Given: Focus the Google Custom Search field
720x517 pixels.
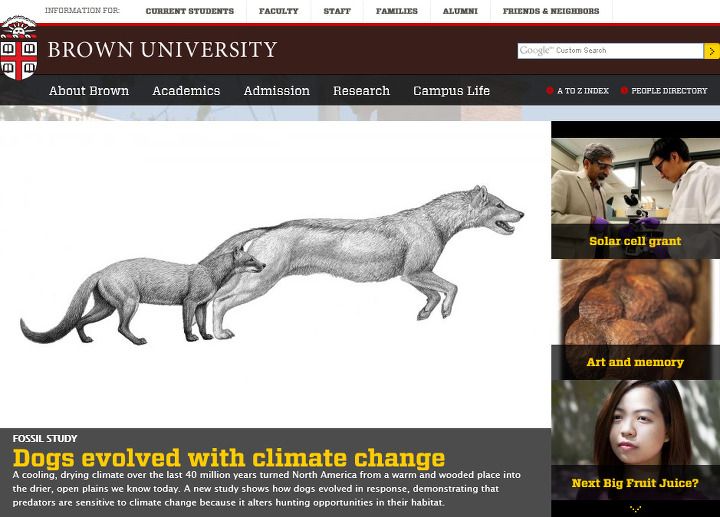Looking at the screenshot, I should tap(610, 51).
